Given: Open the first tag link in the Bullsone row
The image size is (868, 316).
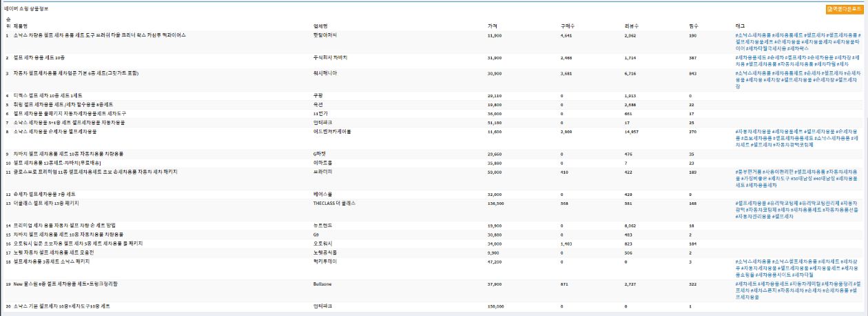Looking at the screenshot, I should click(745, 283).
